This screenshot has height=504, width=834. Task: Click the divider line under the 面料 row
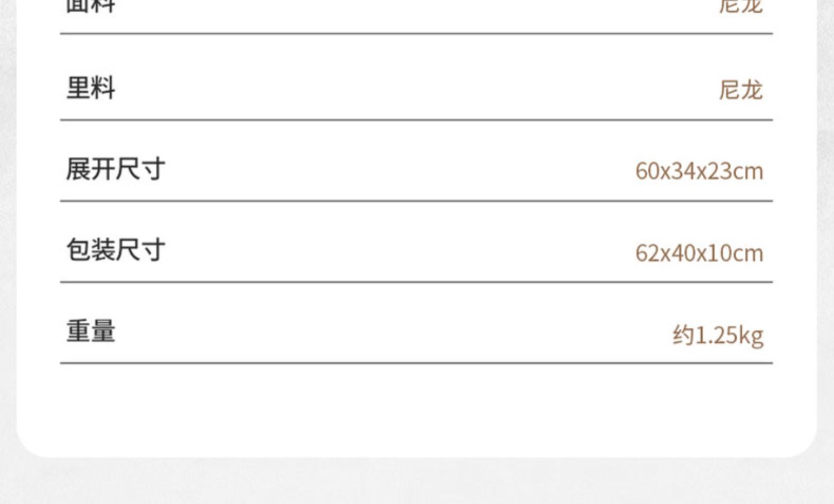click(416, 33)
